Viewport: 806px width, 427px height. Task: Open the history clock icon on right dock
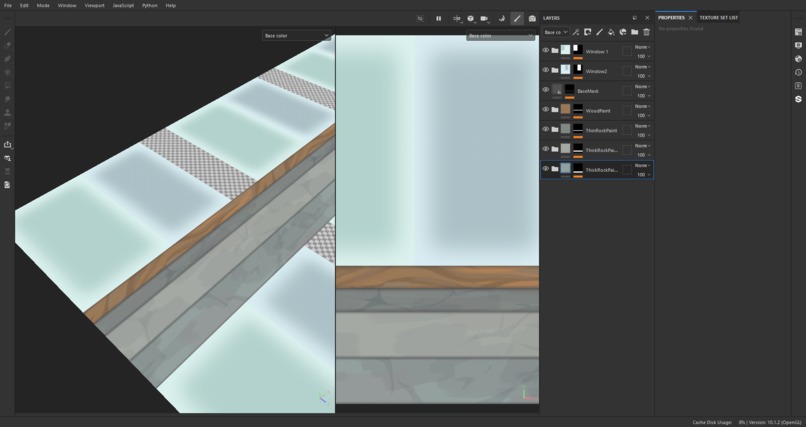coord(798,72)
